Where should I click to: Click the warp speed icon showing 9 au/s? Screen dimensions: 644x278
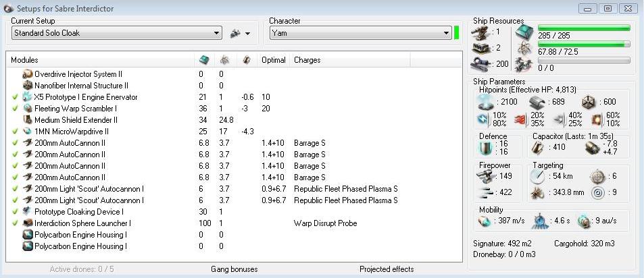pyautogui.click(x=584, y=221)
